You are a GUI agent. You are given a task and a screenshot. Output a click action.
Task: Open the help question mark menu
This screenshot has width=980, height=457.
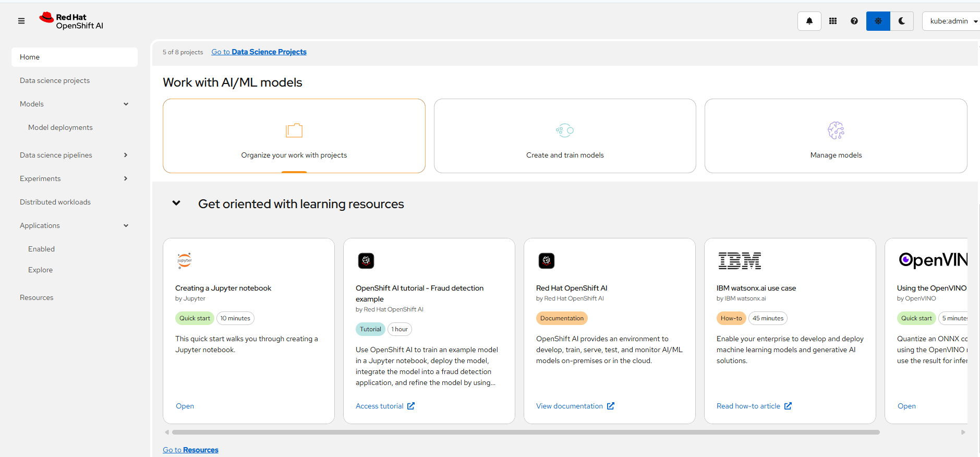tap(854, 21)
